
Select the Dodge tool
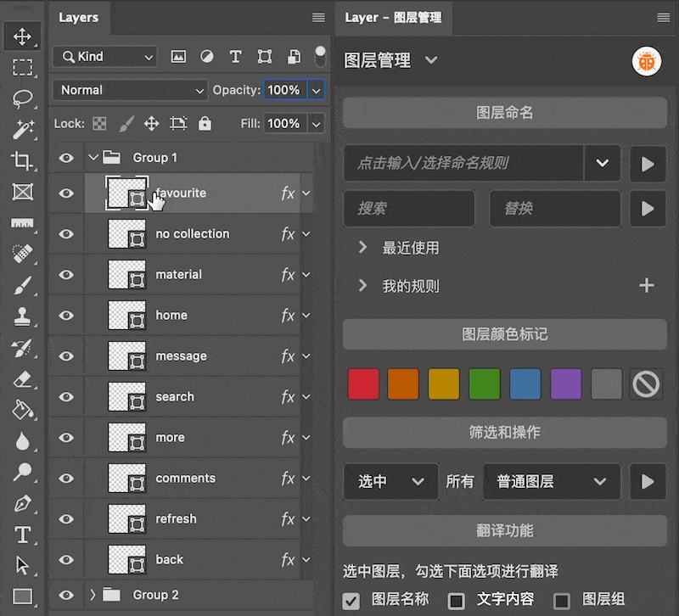tap(22, 473)
